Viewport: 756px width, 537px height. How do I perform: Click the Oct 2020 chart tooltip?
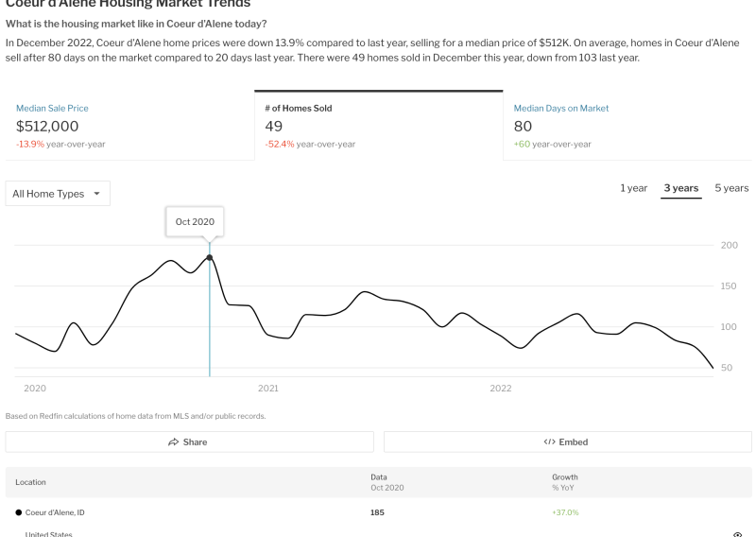coord(195,221)
